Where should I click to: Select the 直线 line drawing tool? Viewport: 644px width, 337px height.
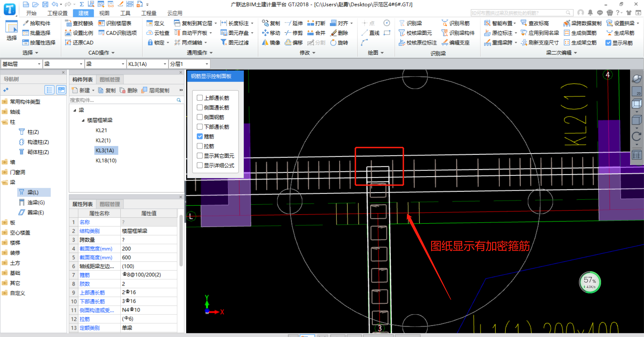371,33
